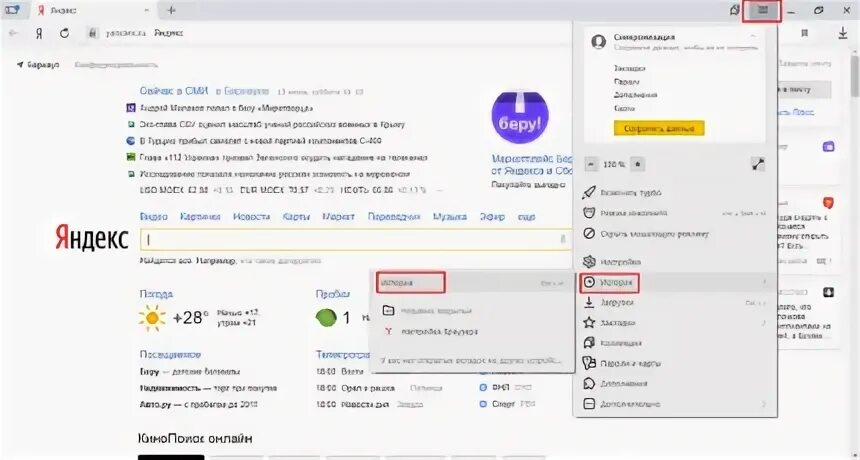Open the Маркет link above search

click(x=338, y=217)
